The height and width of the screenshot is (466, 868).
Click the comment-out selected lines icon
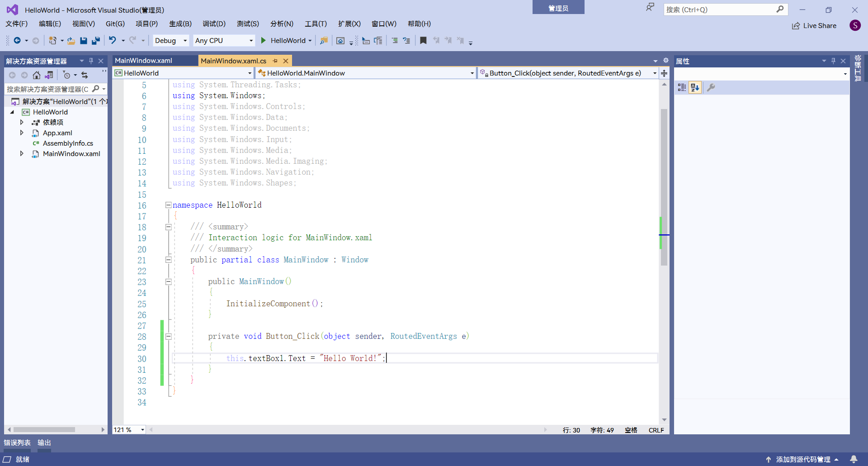click(x=395, y=41)
